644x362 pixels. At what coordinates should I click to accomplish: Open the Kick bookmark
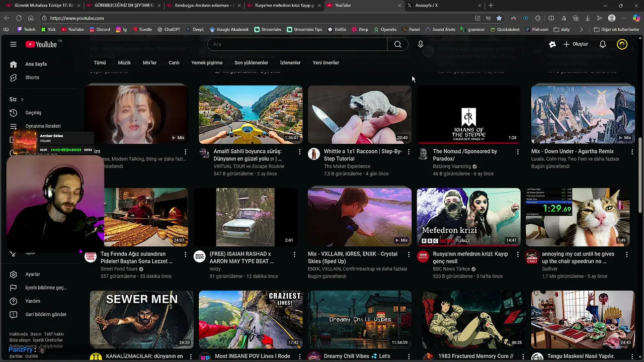click(x=48, y=29)
